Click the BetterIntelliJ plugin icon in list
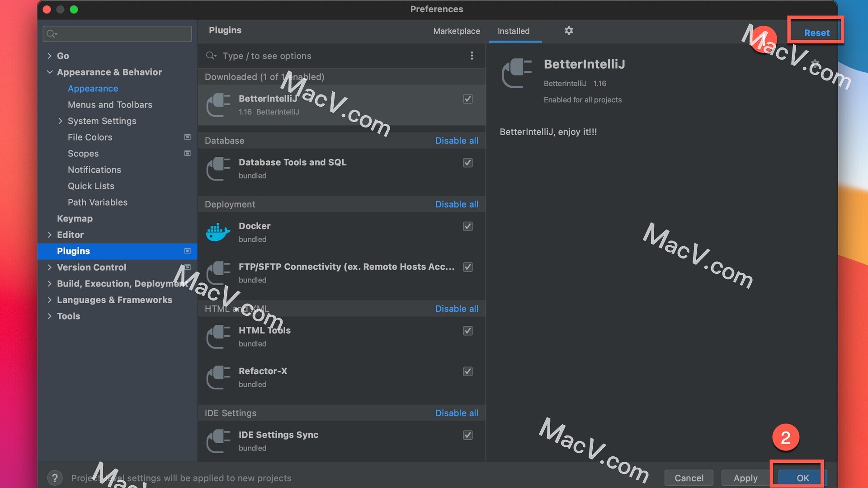 (x=218, y=105)
